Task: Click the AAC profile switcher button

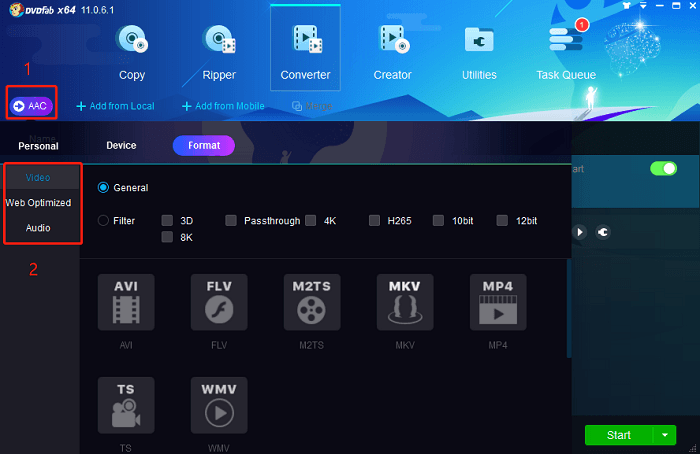Action: [x=31, y=106]
